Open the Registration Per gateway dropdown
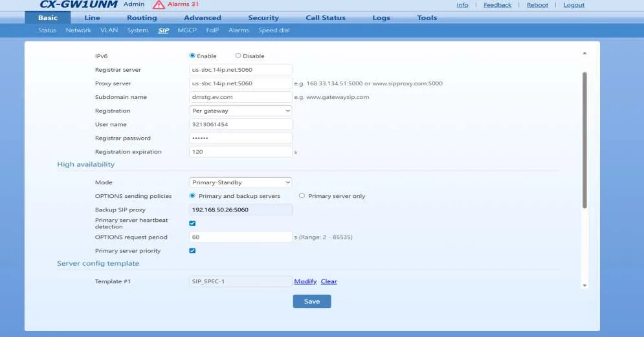This screenshot has height=337, width=644. pyautogui.click(x=241, y=111)
